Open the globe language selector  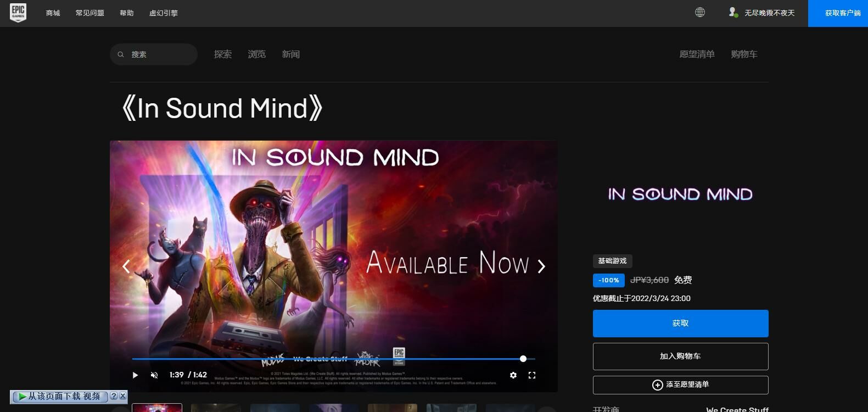(x=699, y=12)
